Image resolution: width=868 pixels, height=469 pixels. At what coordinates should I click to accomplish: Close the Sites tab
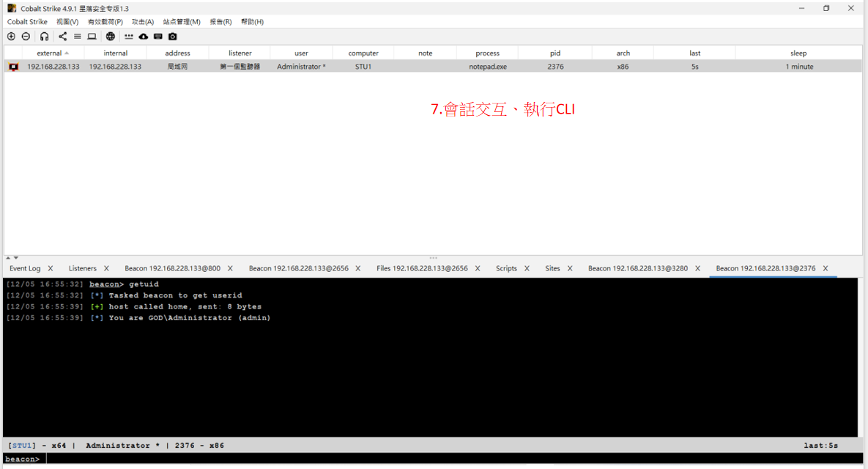[570, 268]
